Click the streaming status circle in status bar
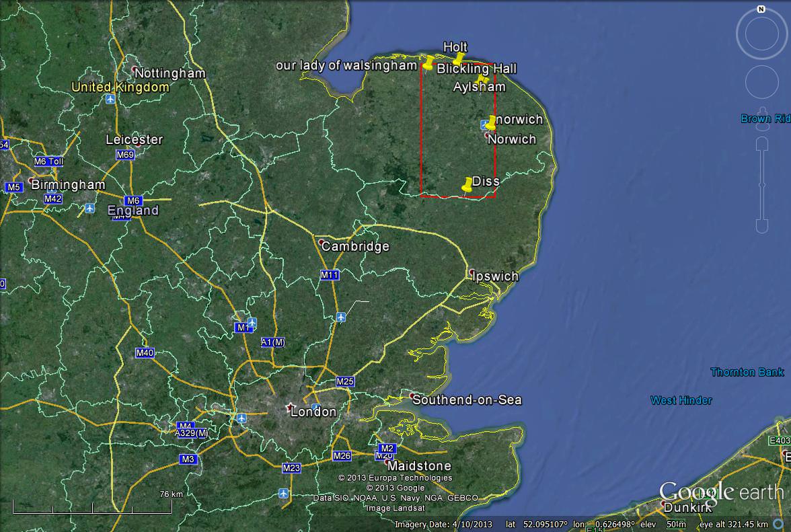791x532 pixels. coord(778,525)
